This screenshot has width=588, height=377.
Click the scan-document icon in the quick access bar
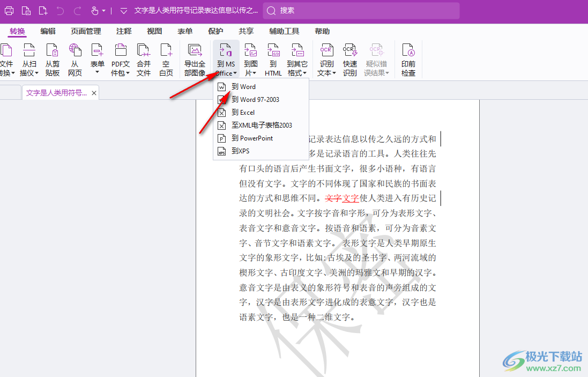[x=26, y=11]
